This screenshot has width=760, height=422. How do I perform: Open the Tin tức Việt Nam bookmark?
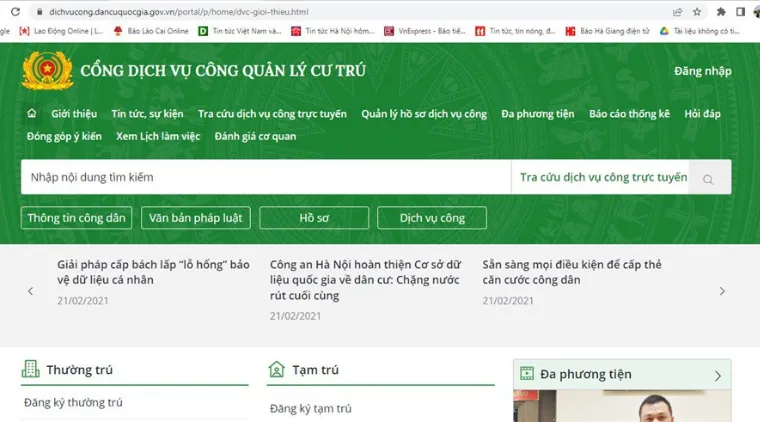coord(240,31)
